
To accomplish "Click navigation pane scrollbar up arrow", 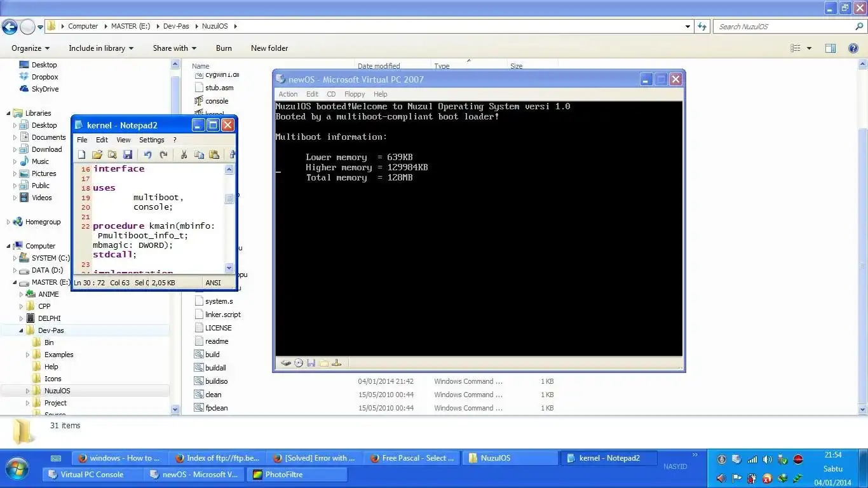I will [x=175, y=64].
